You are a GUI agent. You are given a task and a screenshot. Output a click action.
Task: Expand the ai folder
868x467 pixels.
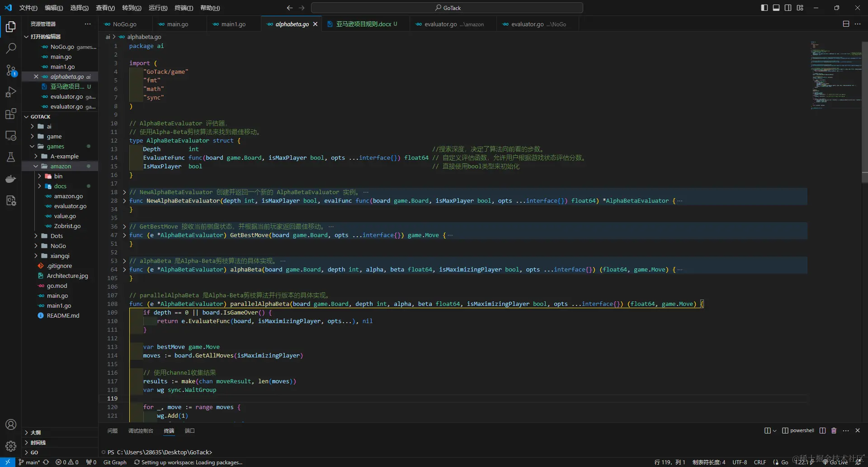click(32, 126)
